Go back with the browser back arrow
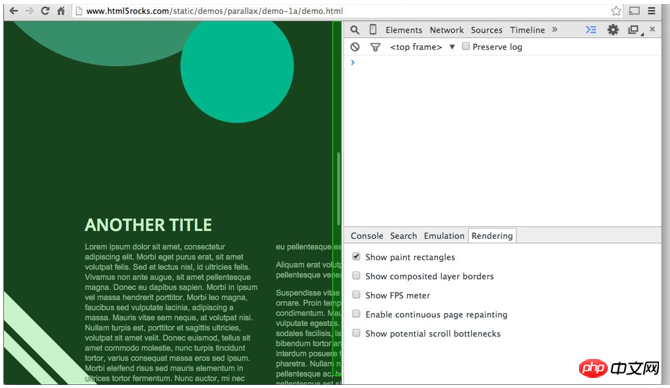This screenshot has width=670, height=388. point(14,11)
